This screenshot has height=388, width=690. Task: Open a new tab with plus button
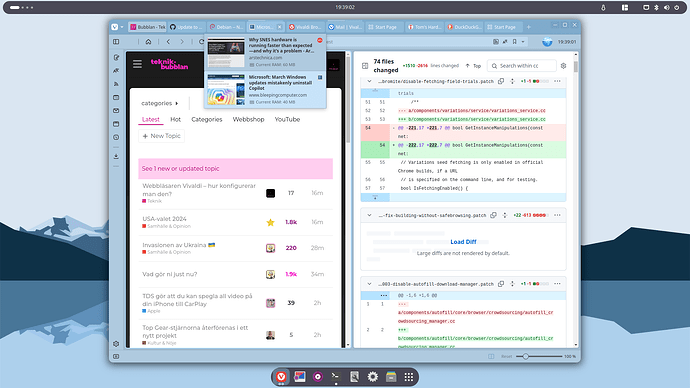point(529,27)
